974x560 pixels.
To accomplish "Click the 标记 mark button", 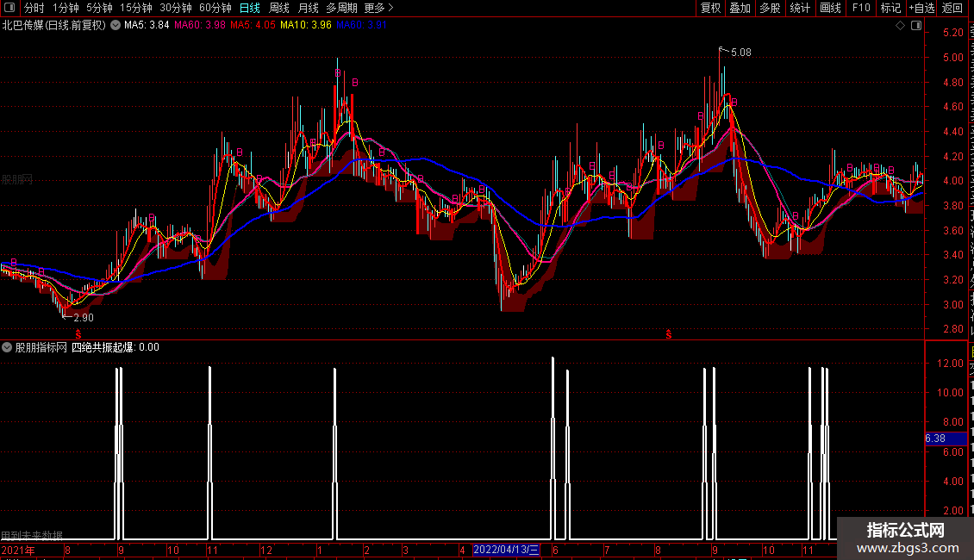I will point(890,8).
